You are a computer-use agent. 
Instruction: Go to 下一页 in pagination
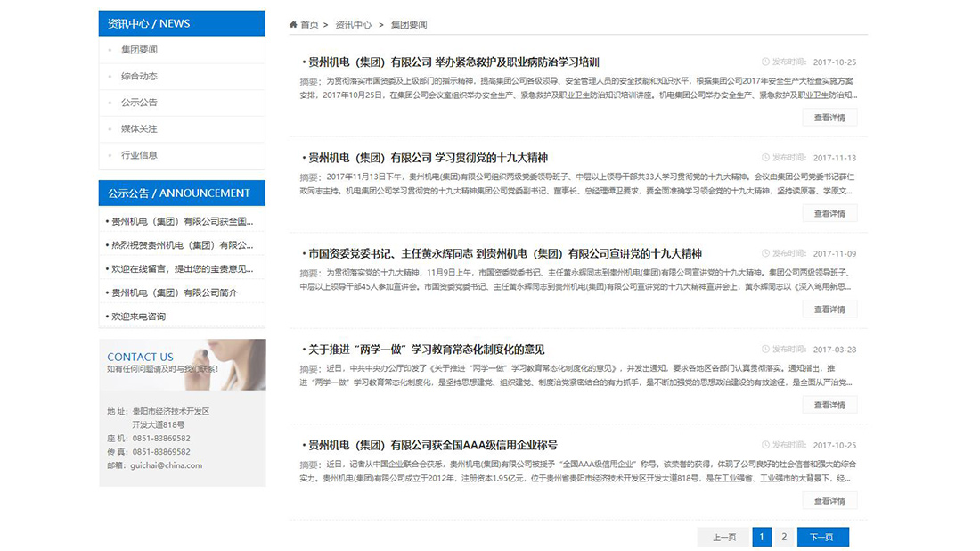coord(822,537)
